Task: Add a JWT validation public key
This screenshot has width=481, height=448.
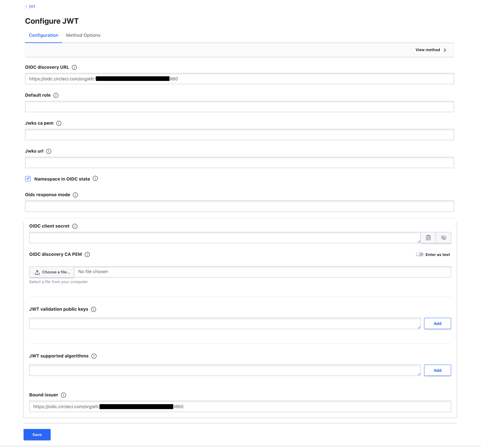Action: (437, 323)
